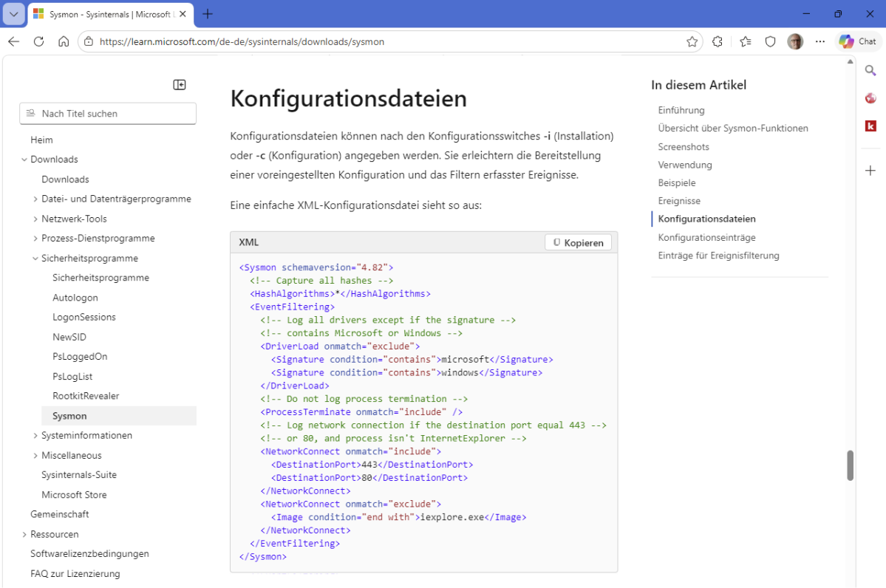
Task: Open the browser home page
Action: coord(64,41)
